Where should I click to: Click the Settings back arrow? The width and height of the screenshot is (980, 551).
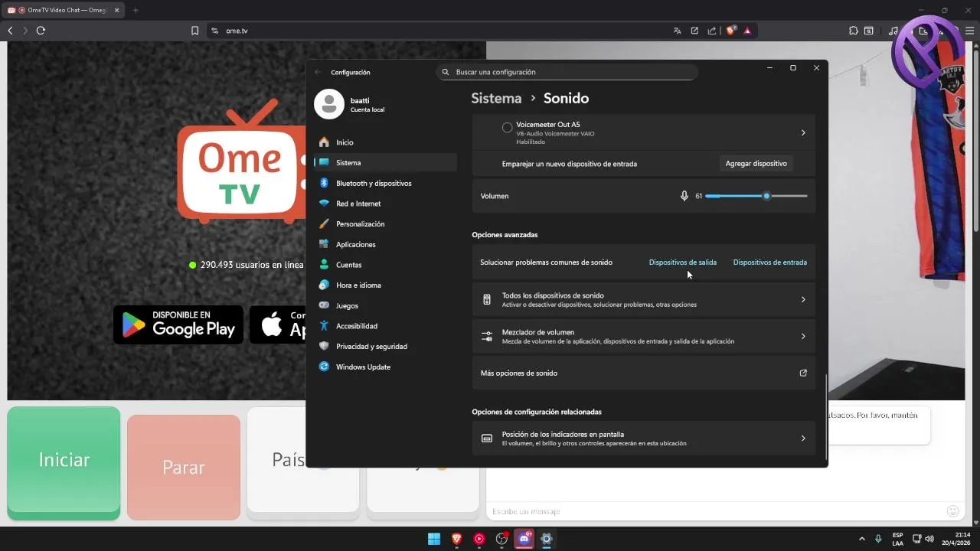point(318,72)
